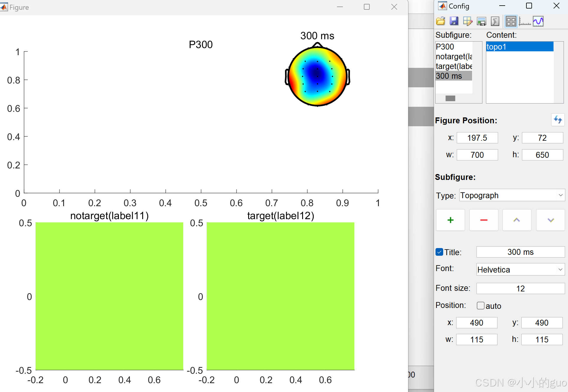
Task: Save configuration using the floppy disk icon
Action: click(x=454, y=21)
